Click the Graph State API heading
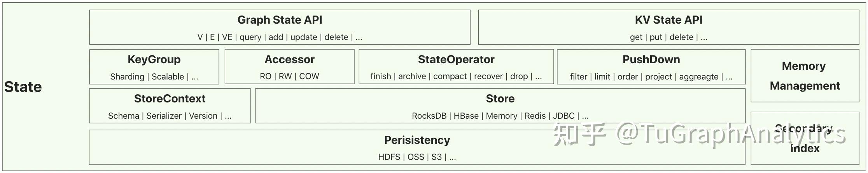Viewport: 868px width, 173px height. [x=280, y=20]
